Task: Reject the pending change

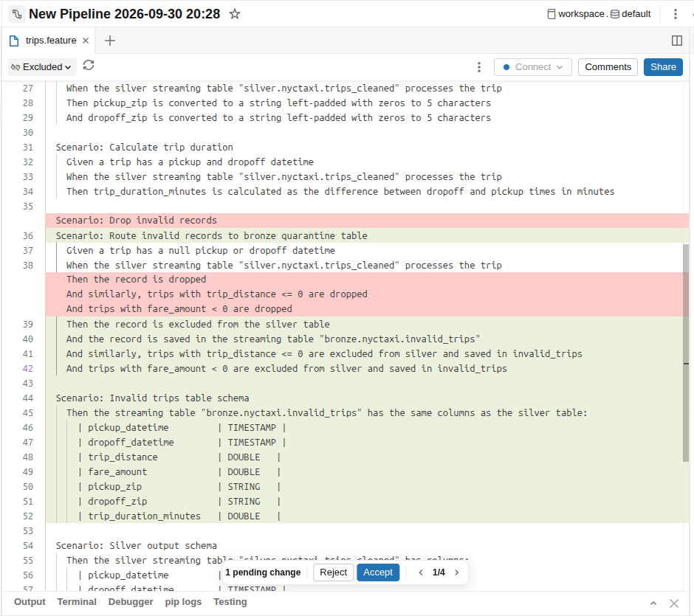Action: (333, 572)
